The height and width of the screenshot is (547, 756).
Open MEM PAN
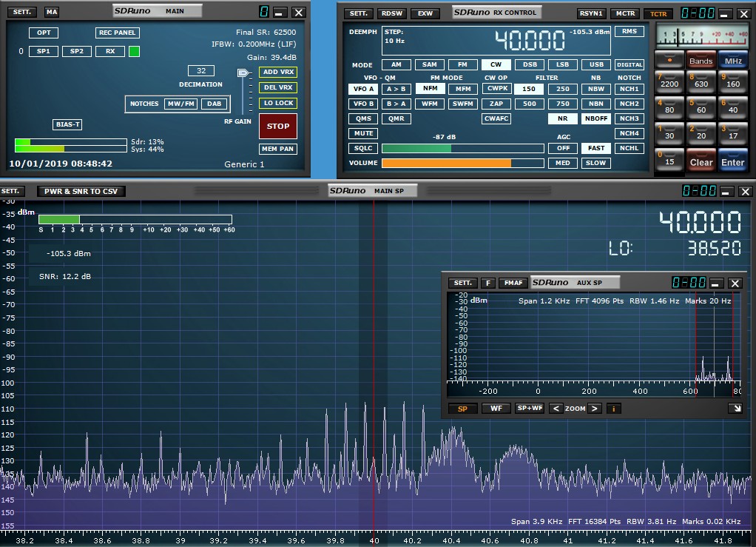(278, 149)
